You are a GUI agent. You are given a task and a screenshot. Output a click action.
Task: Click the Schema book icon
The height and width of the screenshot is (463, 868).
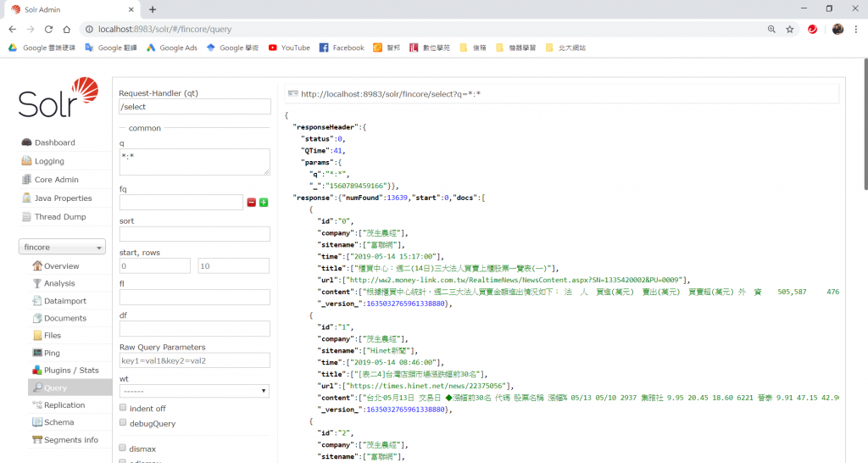pos(37,422)
